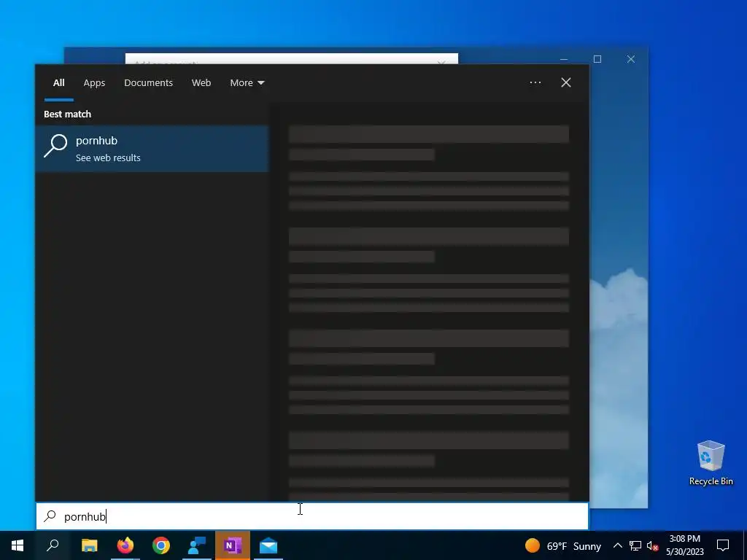Click the 'See web results' subtitle
Screen dimensions: 747x560
(x=108, y=157)
